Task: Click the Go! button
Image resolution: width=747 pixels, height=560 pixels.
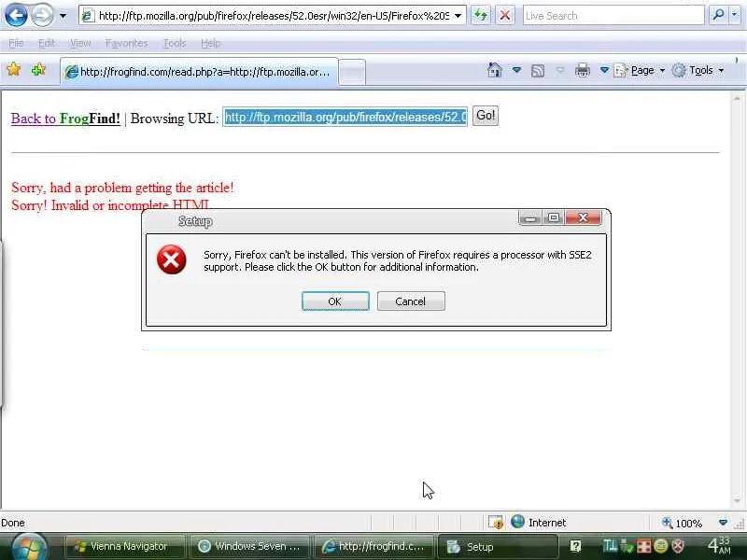Action: tap(486, 116)
